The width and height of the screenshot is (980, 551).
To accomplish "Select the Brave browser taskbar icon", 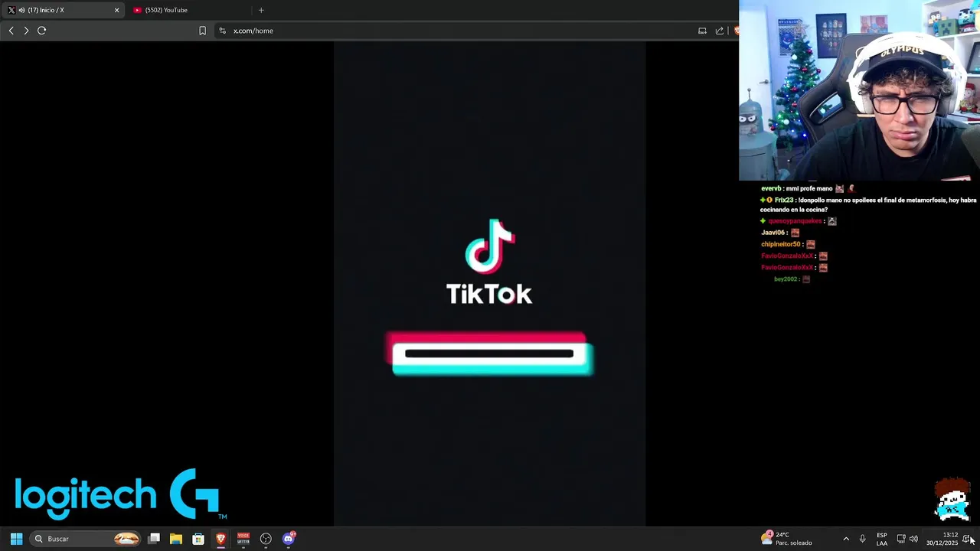I will click(x=220, y=539).
